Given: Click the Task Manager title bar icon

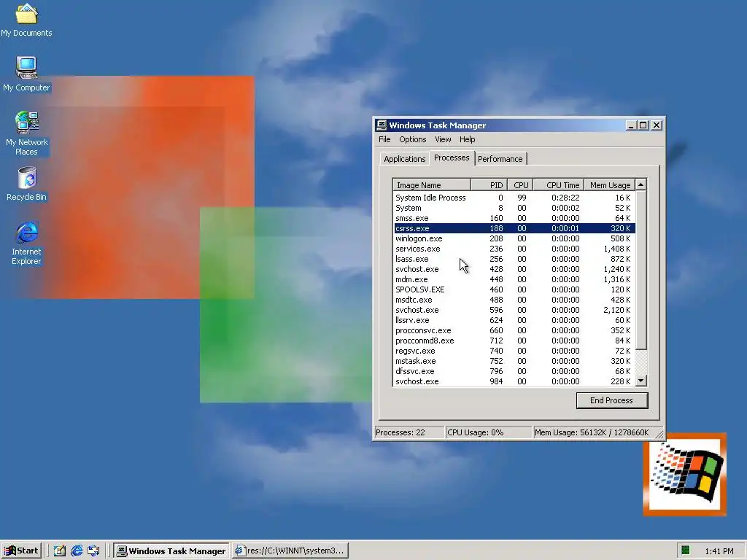Looking at the screenshot, I should (381, 125).
